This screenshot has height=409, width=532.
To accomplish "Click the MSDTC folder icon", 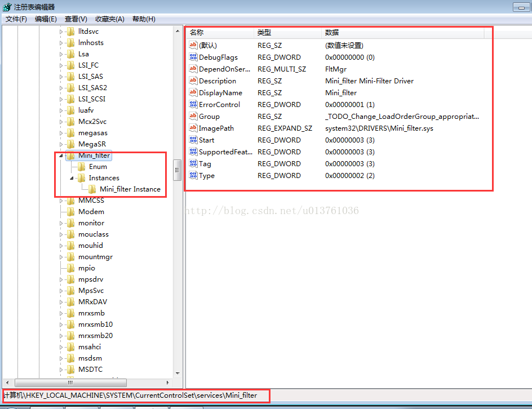I will point(70,370).
